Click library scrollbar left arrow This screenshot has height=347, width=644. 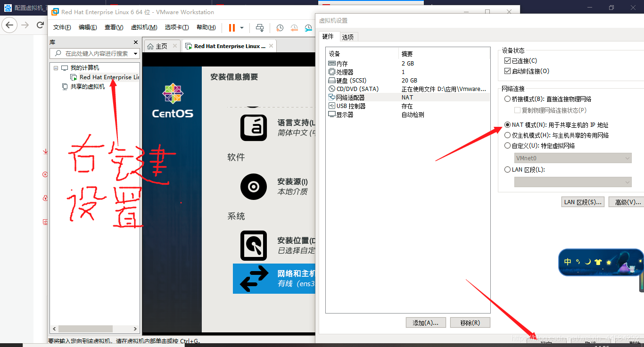click(x=54, y=329)
